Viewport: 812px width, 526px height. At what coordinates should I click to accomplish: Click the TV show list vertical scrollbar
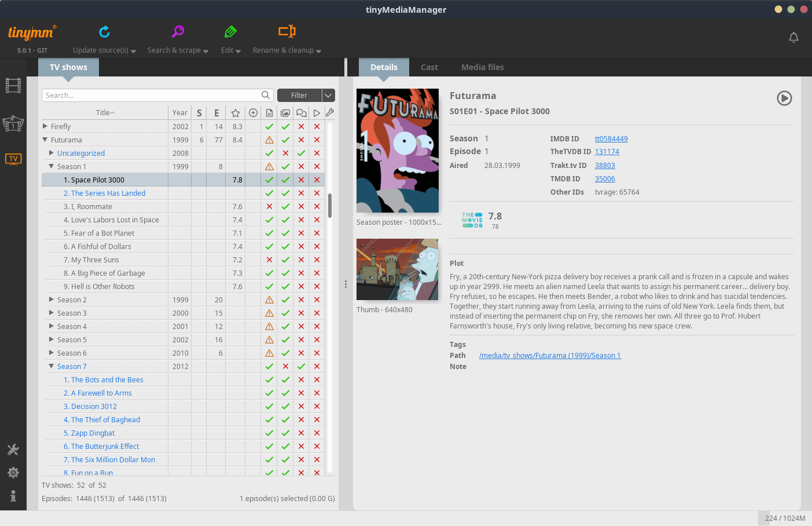[x=330, y=206]
